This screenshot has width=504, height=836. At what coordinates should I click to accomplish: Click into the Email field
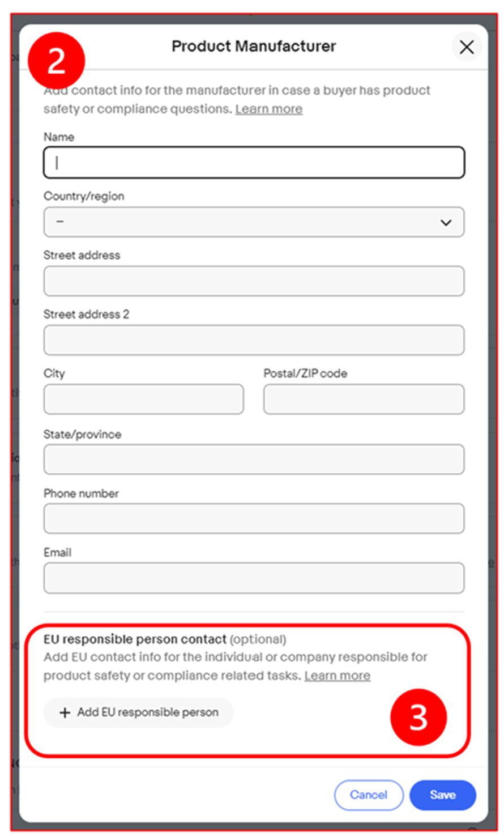click(x=254, y=578)
